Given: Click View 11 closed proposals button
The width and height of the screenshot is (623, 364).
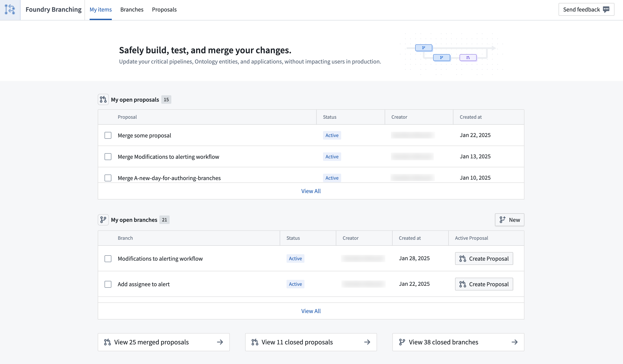Looking at the screenshot, I should (x=311, y=342).
